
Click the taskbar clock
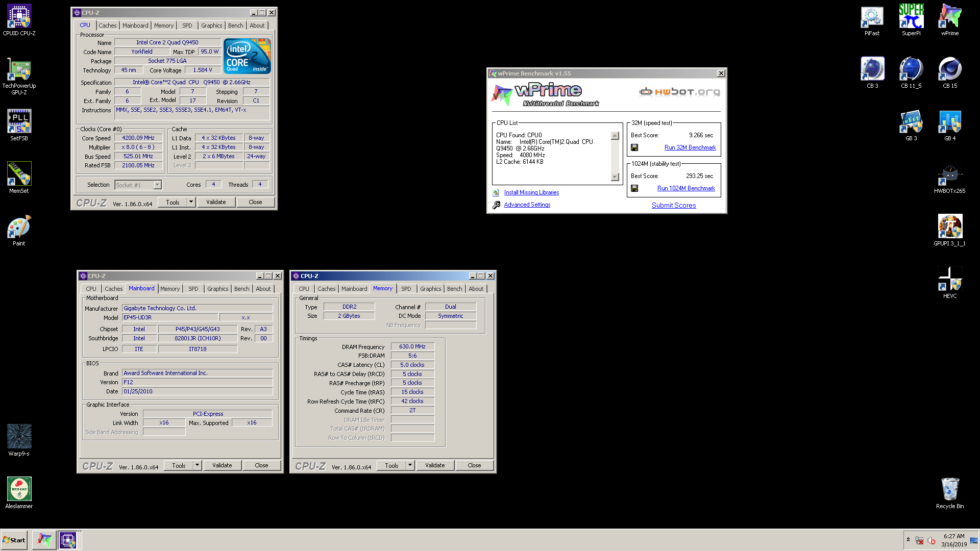point(954,540)
